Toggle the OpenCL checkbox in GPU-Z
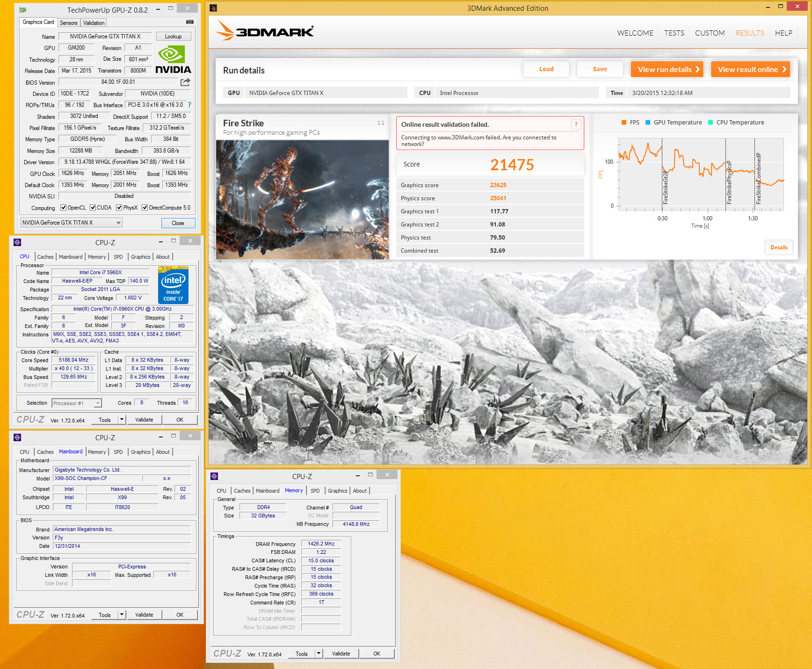 pyautogui.click(x=63, y=208)
